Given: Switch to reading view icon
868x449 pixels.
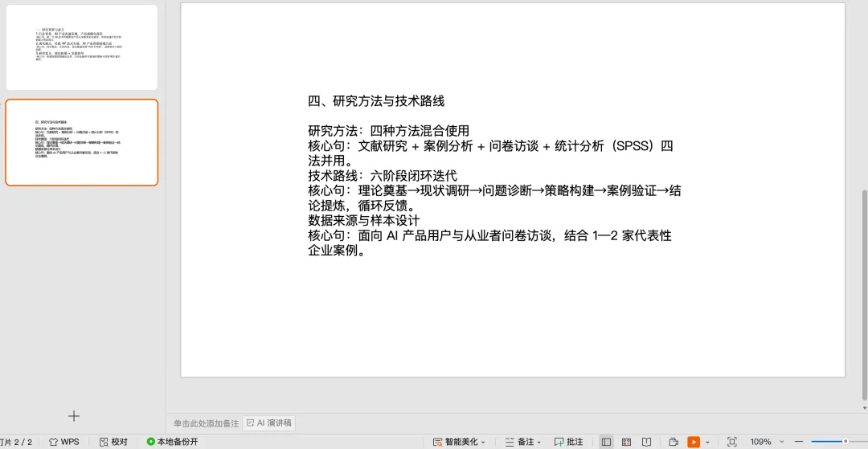Looking at the screenshot, I should [646, 442].
